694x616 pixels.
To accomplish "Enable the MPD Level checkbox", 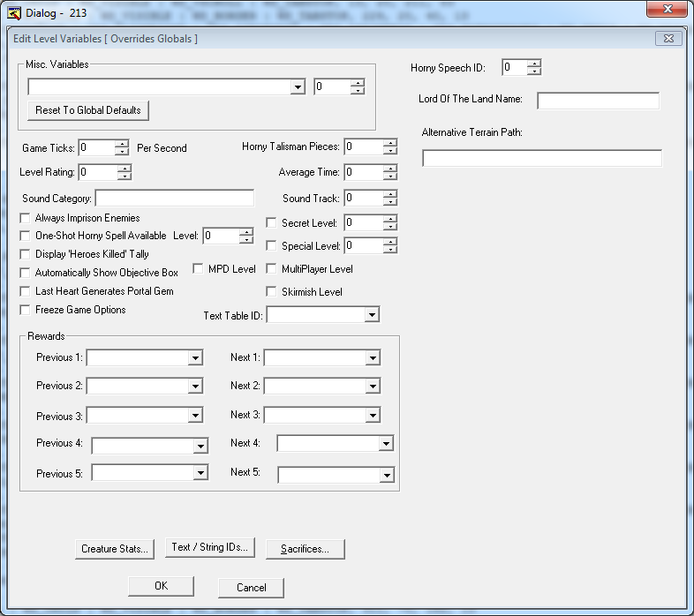I will point(199,269).
